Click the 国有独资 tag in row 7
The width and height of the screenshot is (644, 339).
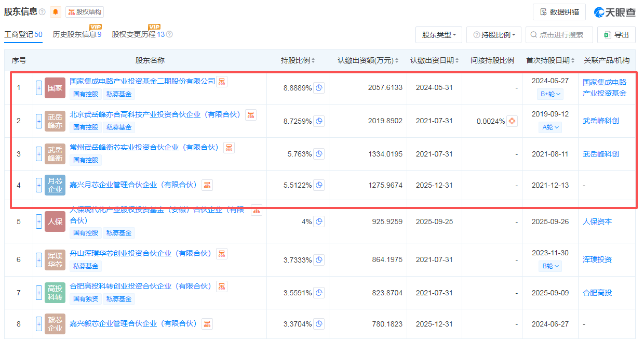(86, 299)
